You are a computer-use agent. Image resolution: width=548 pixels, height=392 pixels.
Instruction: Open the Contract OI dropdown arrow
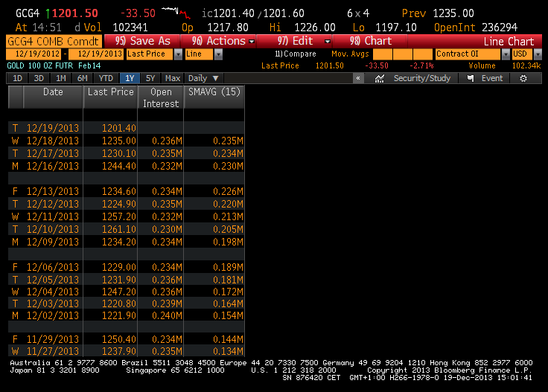pyautogui.click(x=506, y=54)
